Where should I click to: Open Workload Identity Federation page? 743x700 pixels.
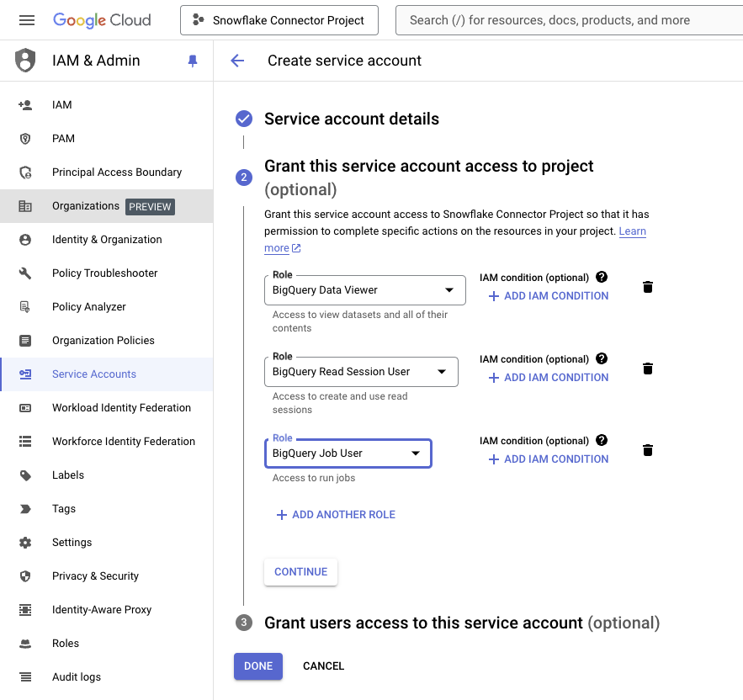pyautogui.click(x=121, y=408)
